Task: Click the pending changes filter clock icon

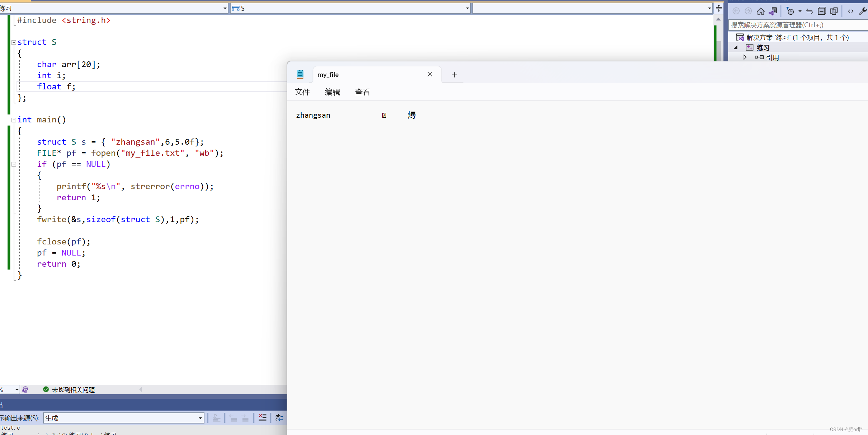Action: point(790,11)
